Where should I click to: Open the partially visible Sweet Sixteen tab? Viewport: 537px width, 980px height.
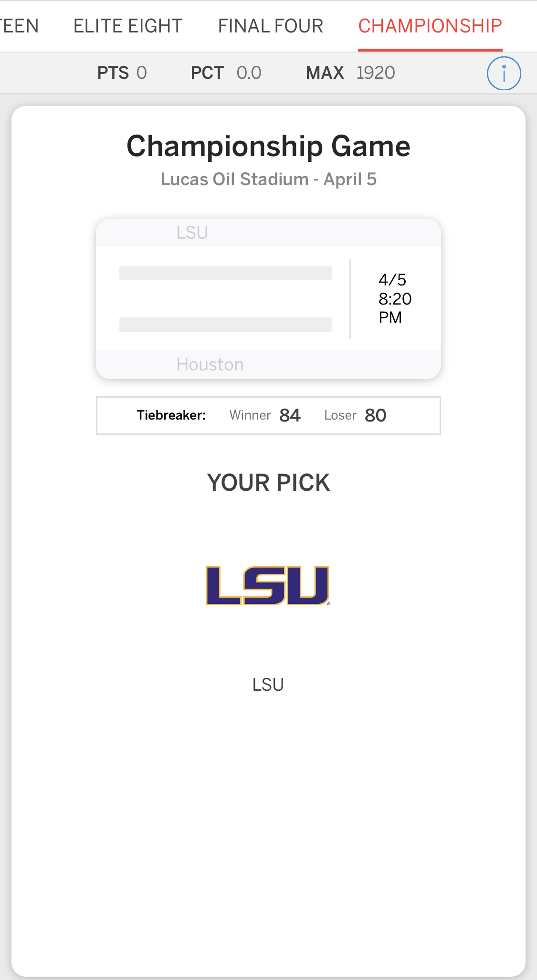click(19, 26)
